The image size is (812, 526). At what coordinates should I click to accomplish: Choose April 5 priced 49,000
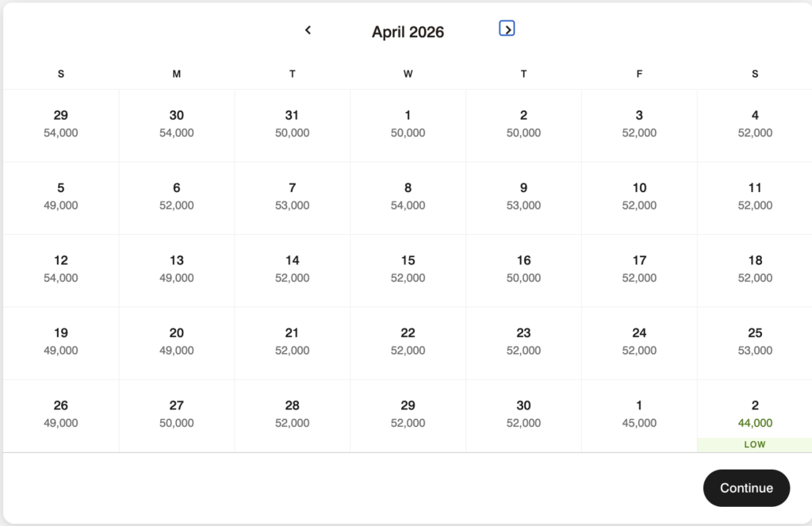pyautogui.click(x=61, y=197)
